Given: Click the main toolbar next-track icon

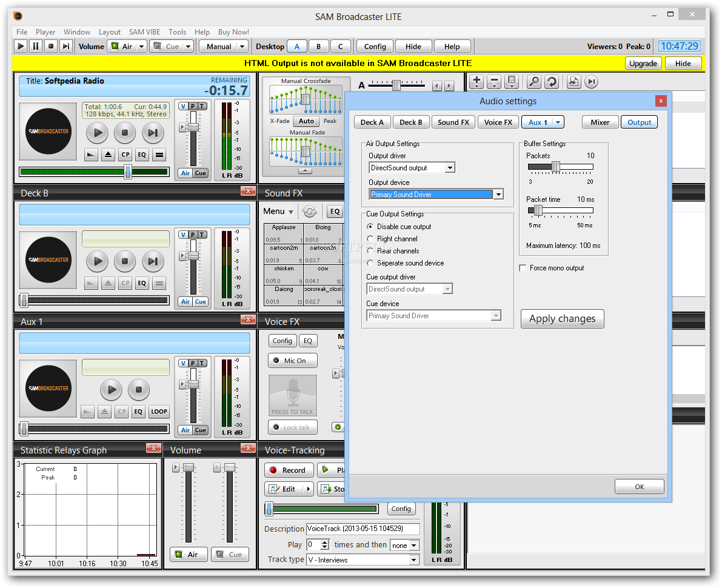Looking at the screenshot, I should tap(66, 46).
